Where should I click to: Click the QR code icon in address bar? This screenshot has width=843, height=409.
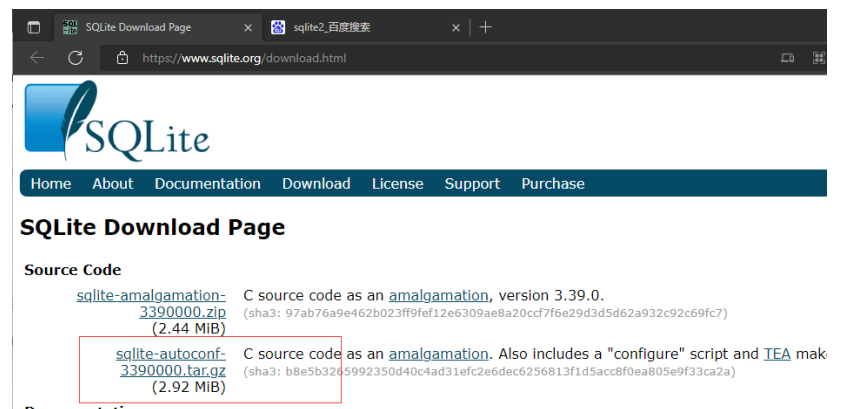(819, 58)
